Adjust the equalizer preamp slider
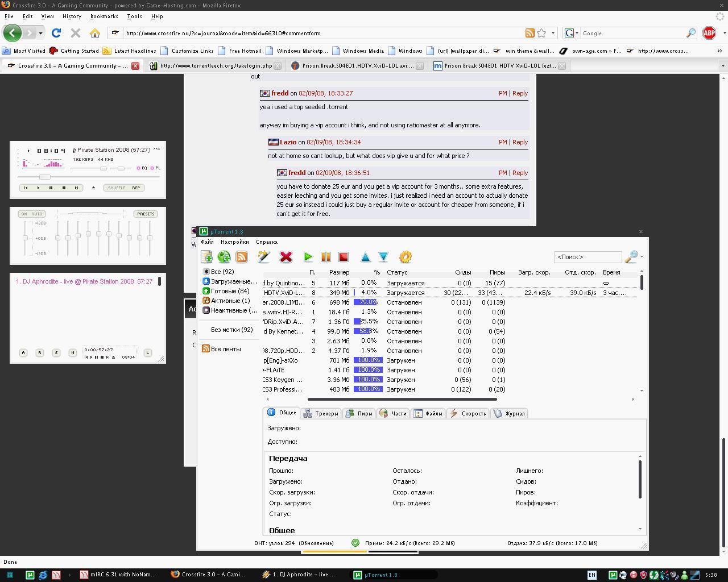The height and width of the screenshot is (582, 728). tap(25, 238)
